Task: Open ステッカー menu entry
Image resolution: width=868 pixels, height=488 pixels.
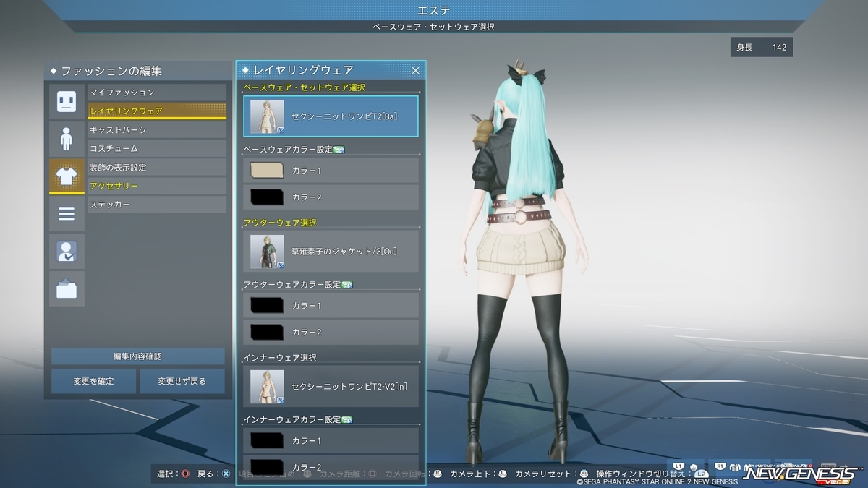Action: (x=157, y=205)
